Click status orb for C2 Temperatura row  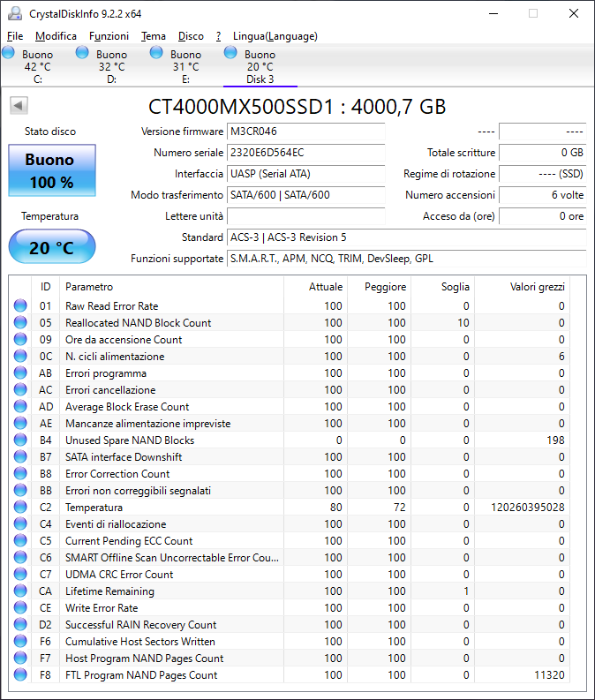[20, 508]
